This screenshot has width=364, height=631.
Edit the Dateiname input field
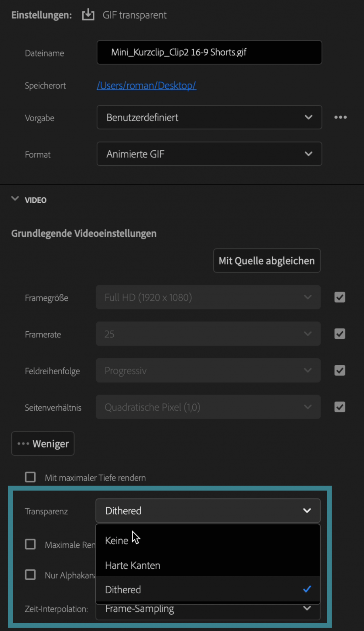[209, 52]
